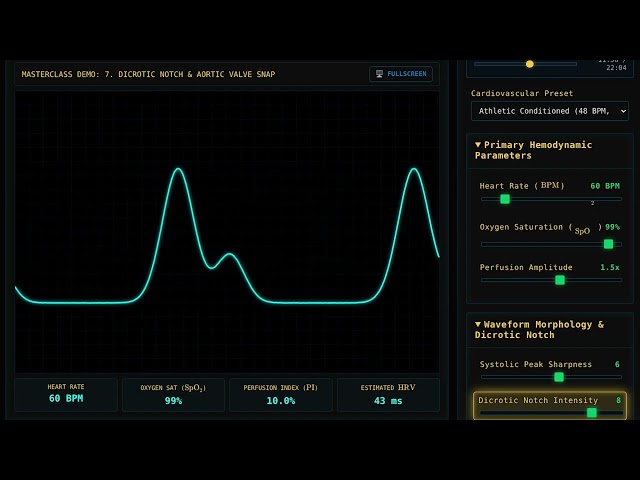Click the yellow playback progress slider knob
The height and width of the screenshot is (480, 640).
point(529,64)
